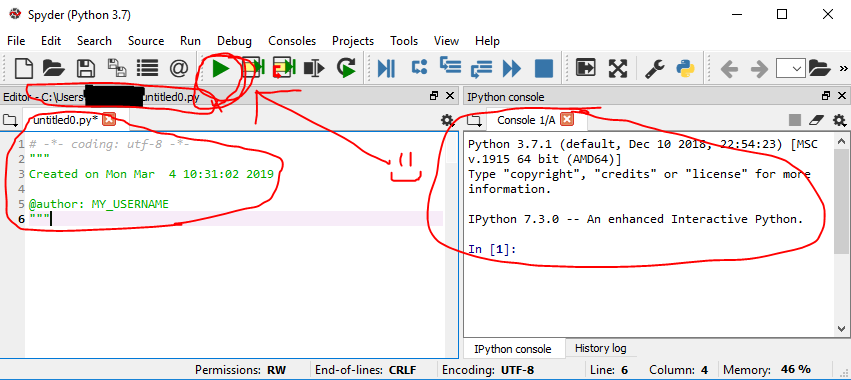Undock the IPython console pane
Image resolution: width=851 pixels, height=380 pixels.
coord(825,96)
